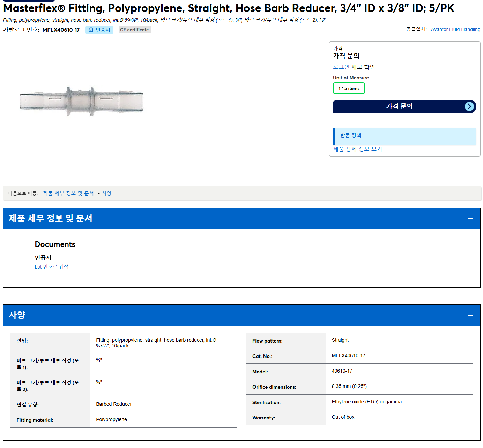Open 제품 상세 정보 보기 link
Screen dimensions: 483x448
357,149
